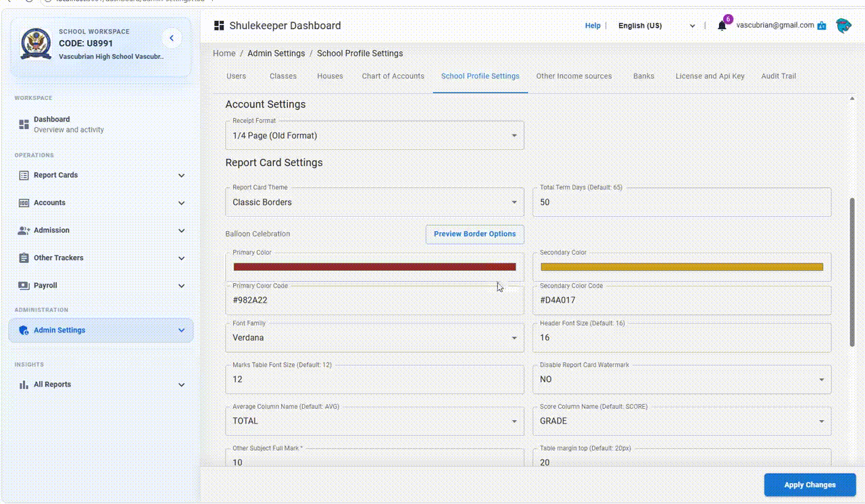Switch to the Houses tab
Screen dimensions: 865x504
(x=330, y=76)
